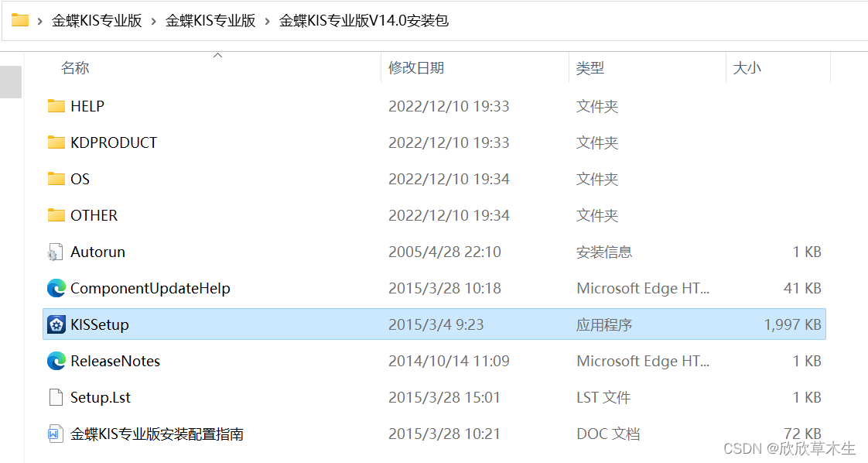This screenshot has width=868, height=463.
Task: Click the date 2015/3/28 15:01
Action: 445,398
